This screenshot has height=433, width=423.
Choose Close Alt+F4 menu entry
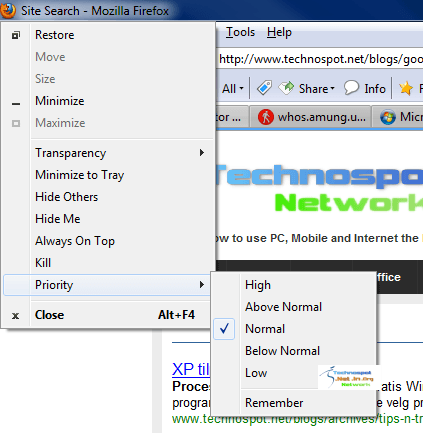click(107, 315)
